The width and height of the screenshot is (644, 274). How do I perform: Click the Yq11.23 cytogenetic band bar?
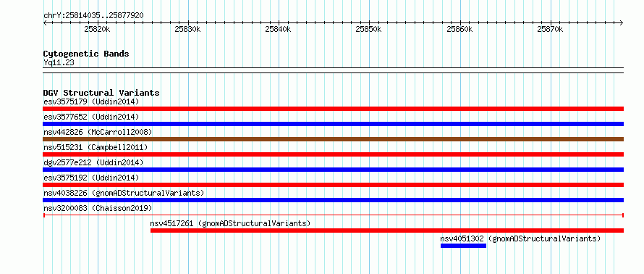(334, 70)
